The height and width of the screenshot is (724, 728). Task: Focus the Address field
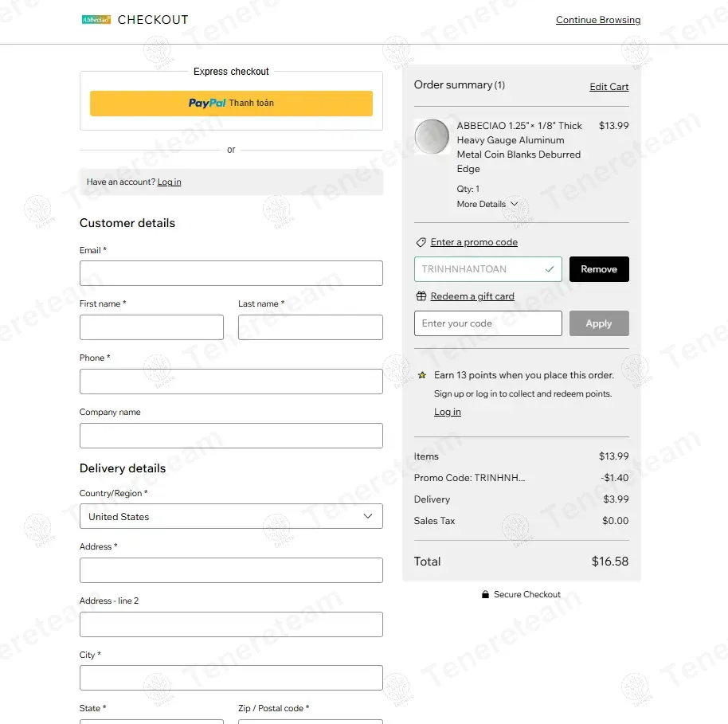coord(231,570)
